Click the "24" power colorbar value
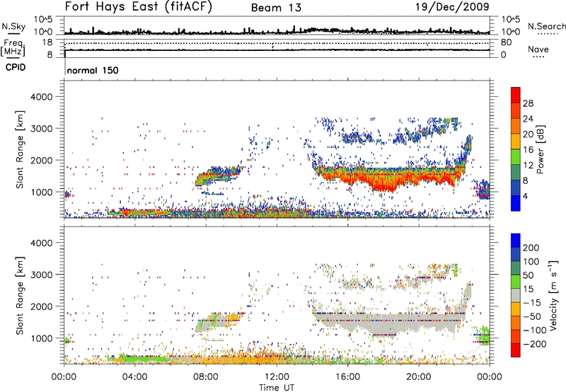566x392 pixels. tap(528, 119)
